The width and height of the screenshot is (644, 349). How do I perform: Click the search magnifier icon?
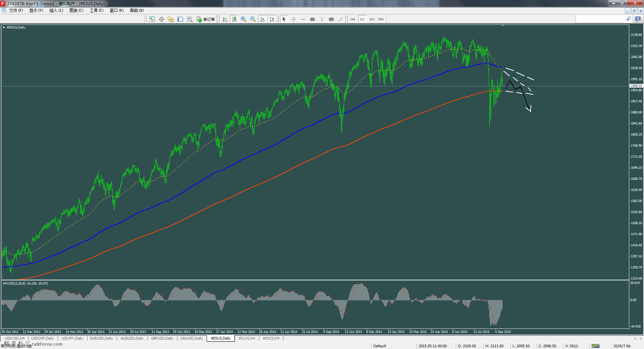629,19
